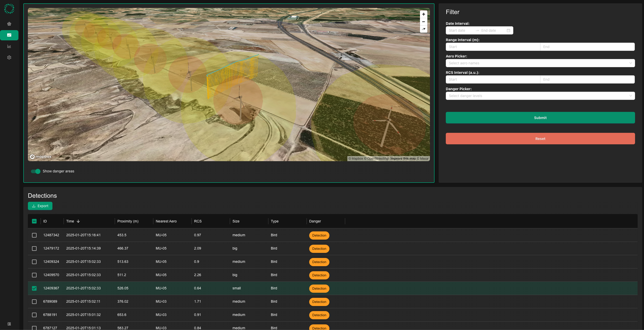
Task: Uncheck the row 12409367 checkbox
Action: [34, 288]
